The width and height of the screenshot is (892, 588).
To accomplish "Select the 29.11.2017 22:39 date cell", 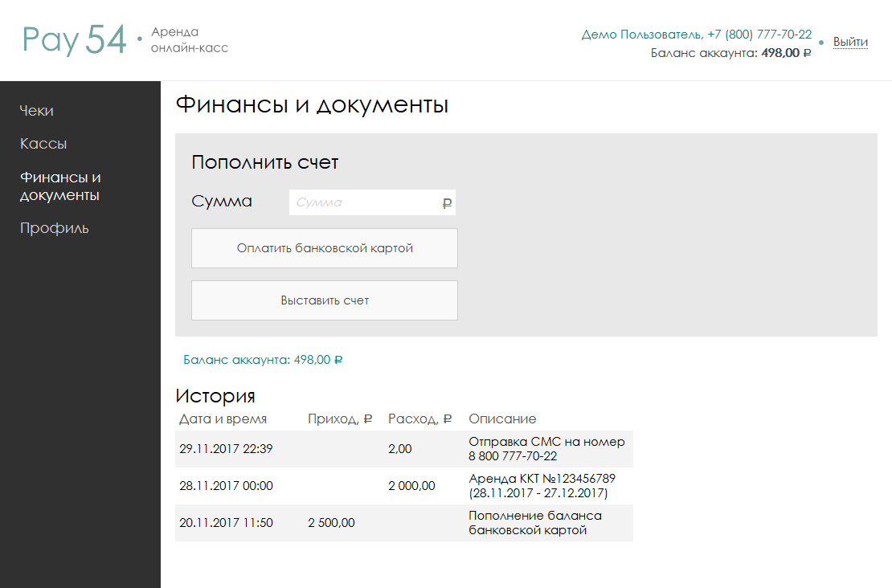I will point(226,449).
